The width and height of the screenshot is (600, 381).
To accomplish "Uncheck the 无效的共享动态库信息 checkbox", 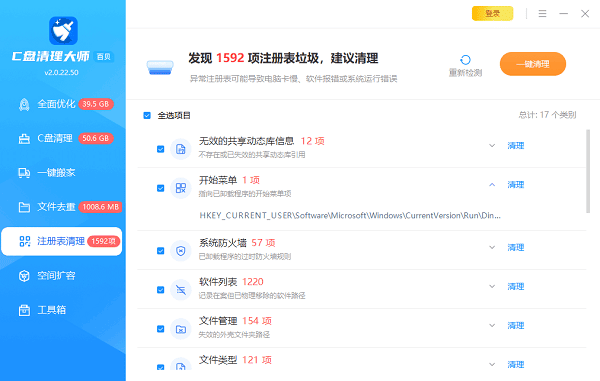I will click(161, 149).
